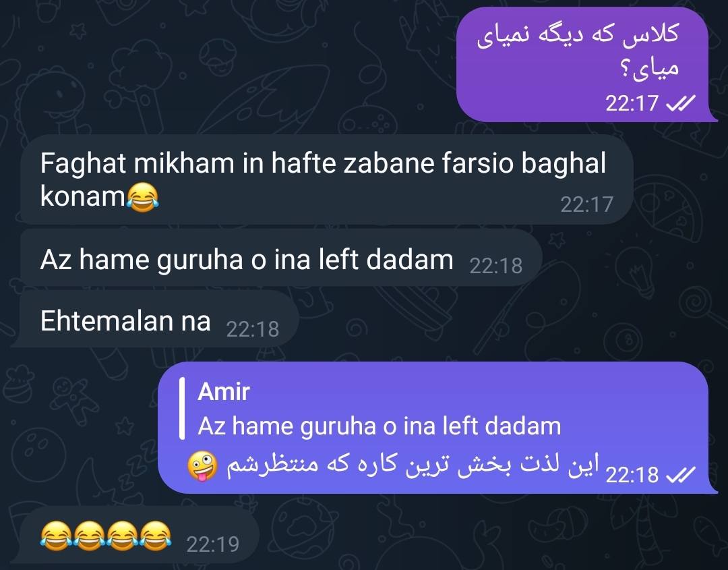The image size is (728, 570).
Task: Click read checkmarks on the 22:18 sent message
Action: click(x=681, y=475)
